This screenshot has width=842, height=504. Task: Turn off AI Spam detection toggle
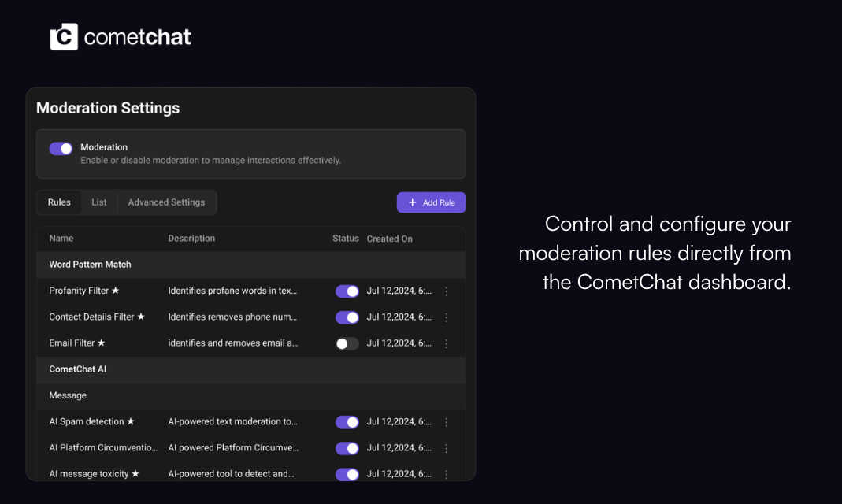tap(347, 422)
